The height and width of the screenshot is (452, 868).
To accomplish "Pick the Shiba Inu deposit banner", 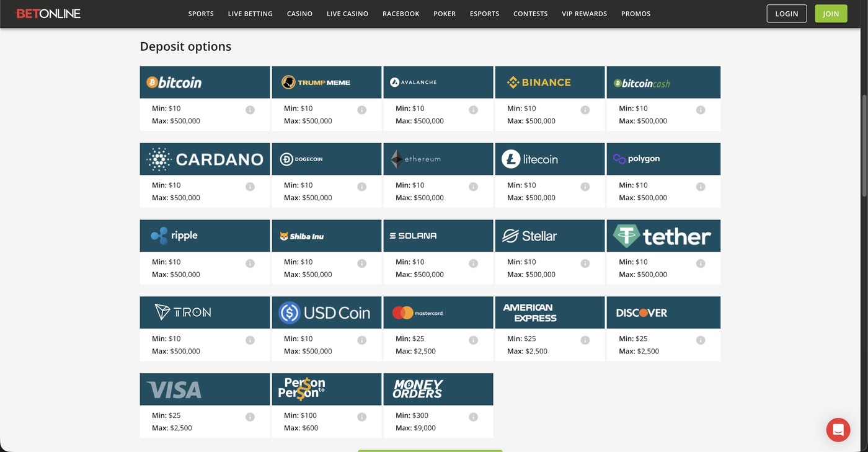I will click(327, 236).
